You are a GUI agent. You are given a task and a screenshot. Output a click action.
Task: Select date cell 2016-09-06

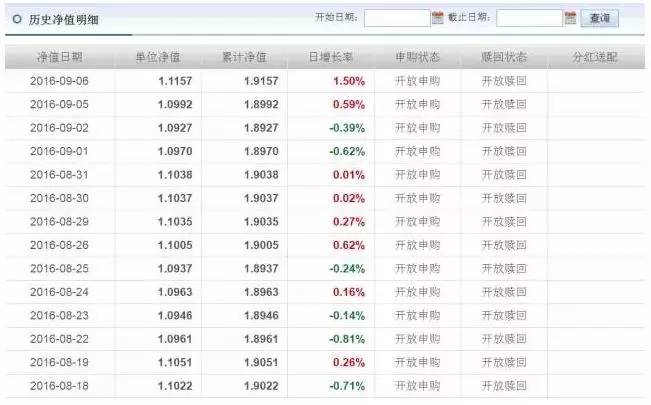click(x=59, y=81)
